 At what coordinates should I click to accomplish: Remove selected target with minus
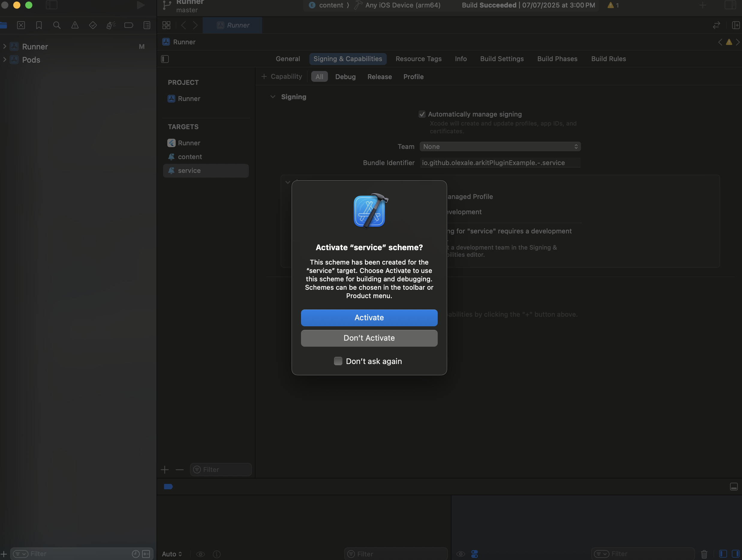coord(180,470)
